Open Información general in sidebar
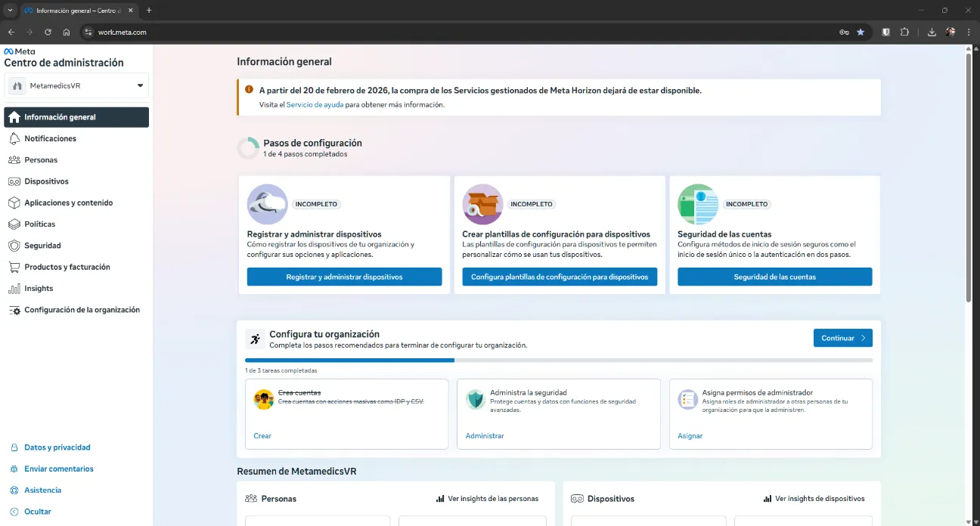 (x=76, y=117)
